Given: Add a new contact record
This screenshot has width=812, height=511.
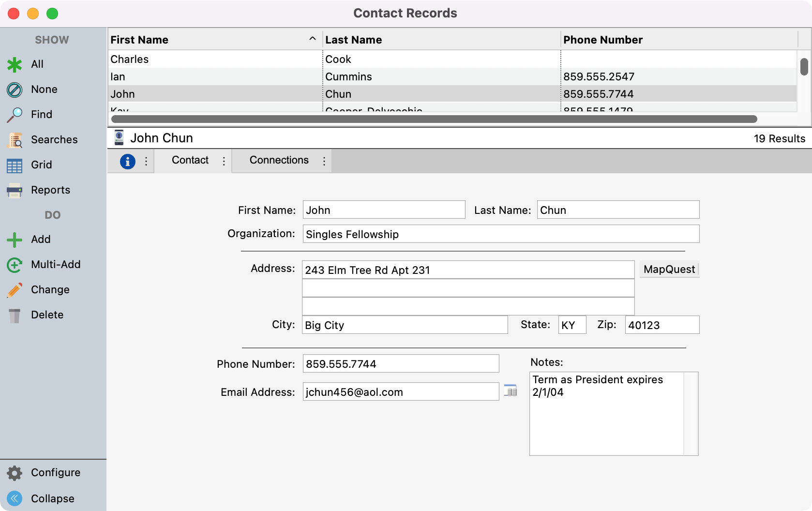Looking at the screenshot, I should 15,240.
